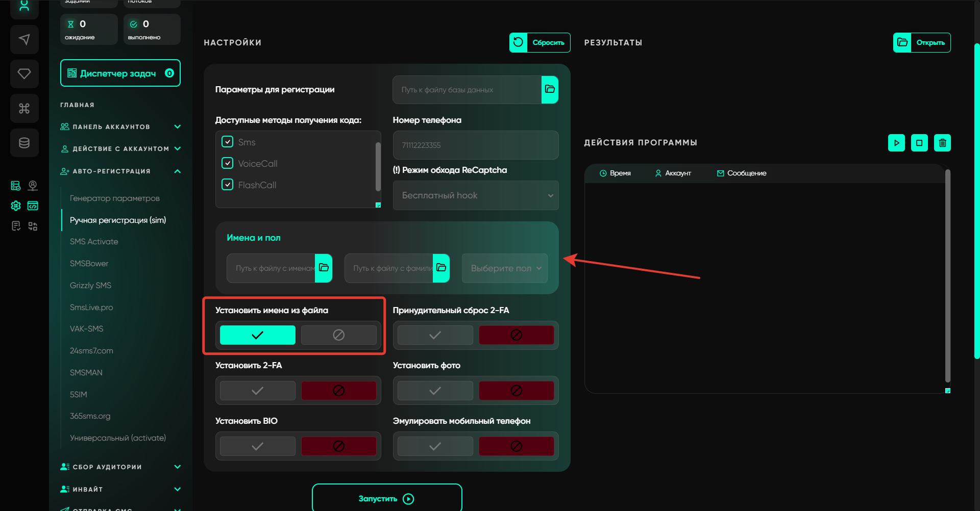Click the command key icon in sidebar
This screenshot has width=980, height=511.
click(24, 108)
